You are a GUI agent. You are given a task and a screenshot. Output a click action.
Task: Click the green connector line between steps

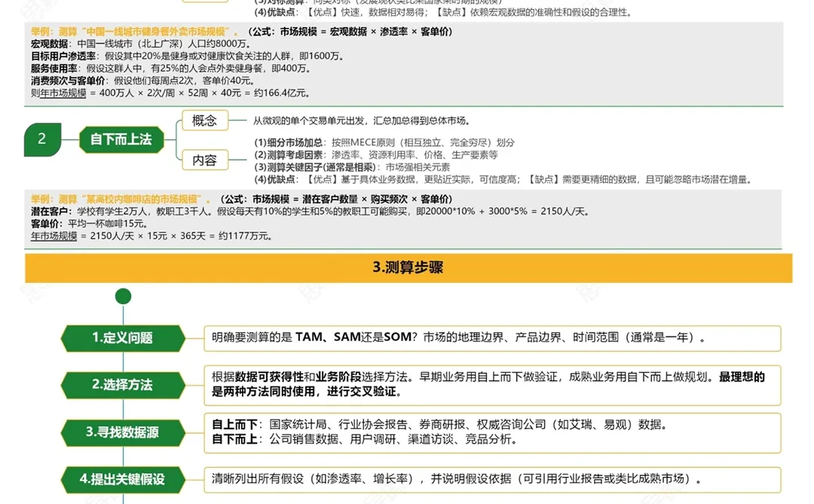point(123,362)
